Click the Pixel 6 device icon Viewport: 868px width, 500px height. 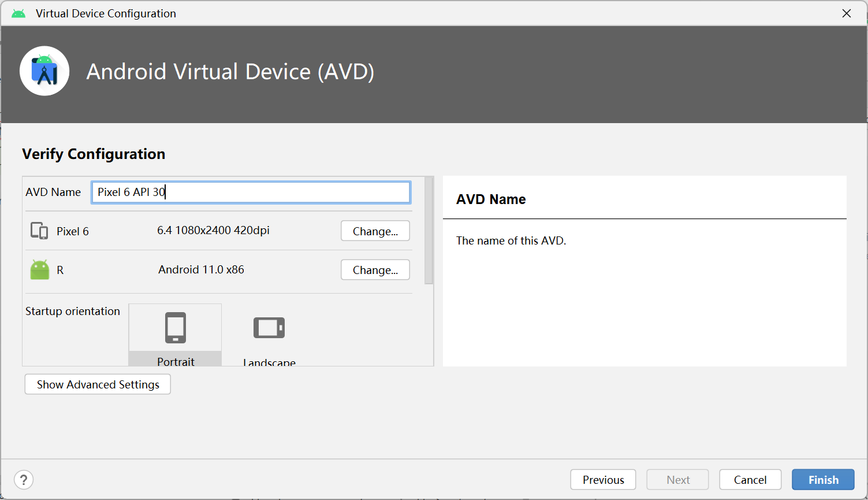click(x=39, y=231)
